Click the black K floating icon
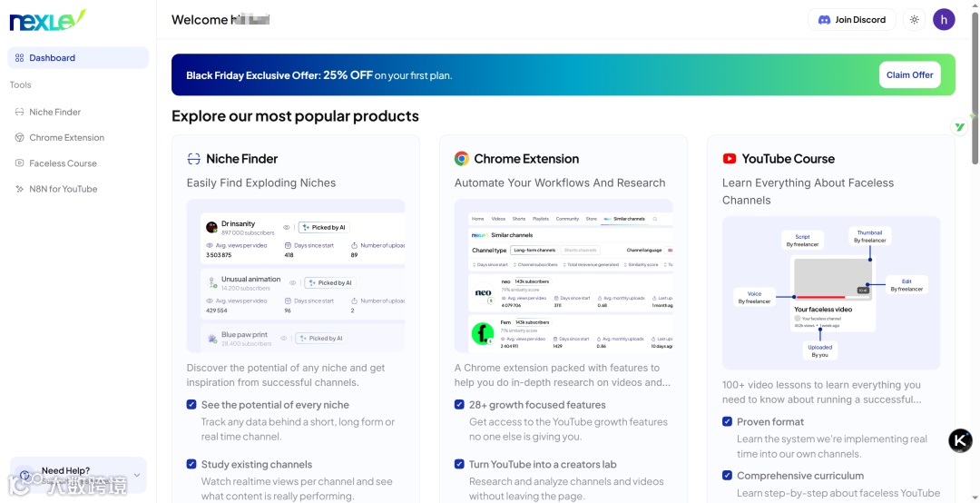 960,440
